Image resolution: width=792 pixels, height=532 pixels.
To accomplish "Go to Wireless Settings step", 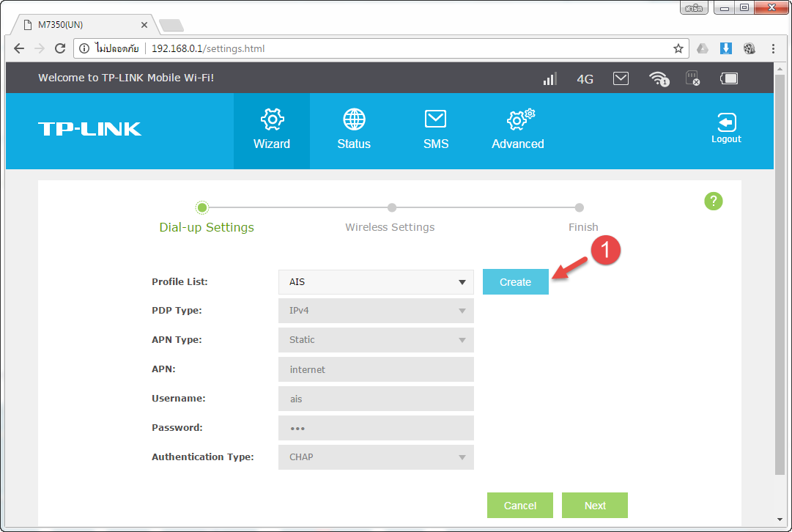I will [x=390, y=227].
